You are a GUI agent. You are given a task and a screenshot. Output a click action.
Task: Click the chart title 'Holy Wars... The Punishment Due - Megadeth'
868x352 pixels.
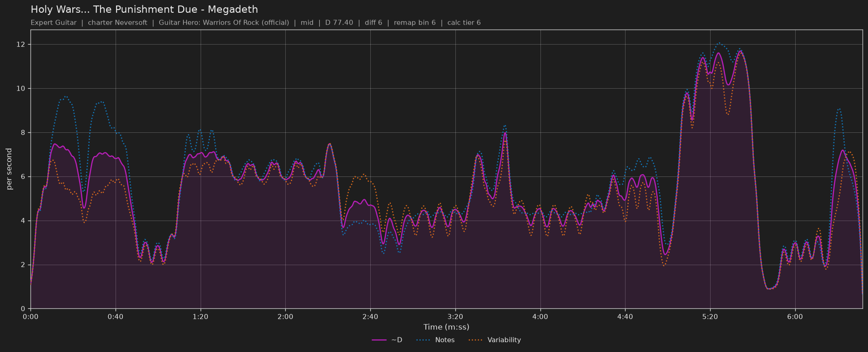144,10
